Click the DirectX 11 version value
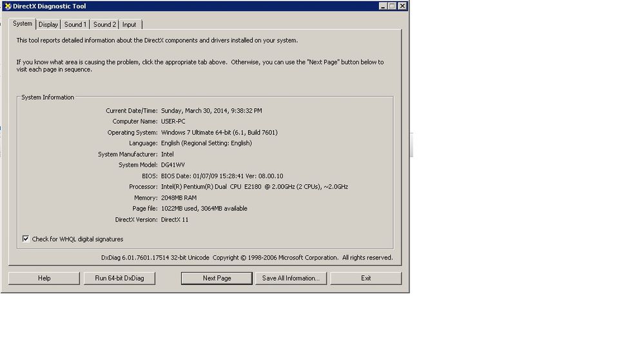The height and width of the screenshot is (362, 644). (x=175, y=220)
